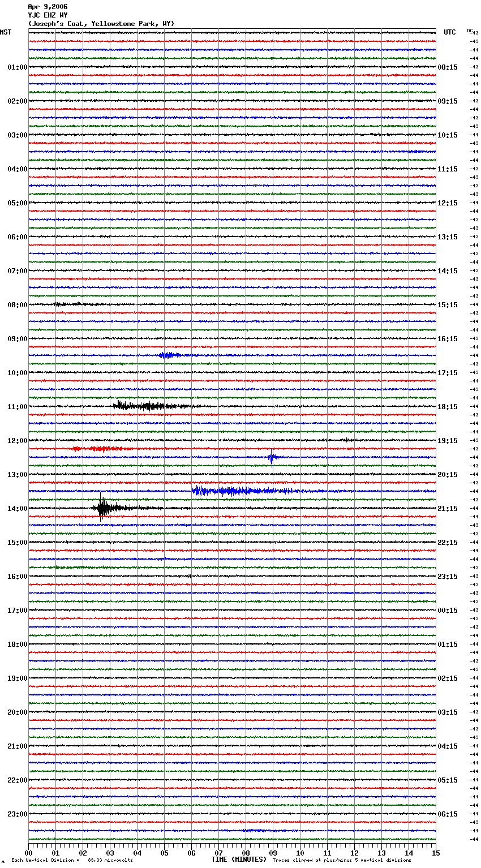Click the MST time label "11:00"
The width and height of the screenshot is (481, 868).
(x=18, y=407)
